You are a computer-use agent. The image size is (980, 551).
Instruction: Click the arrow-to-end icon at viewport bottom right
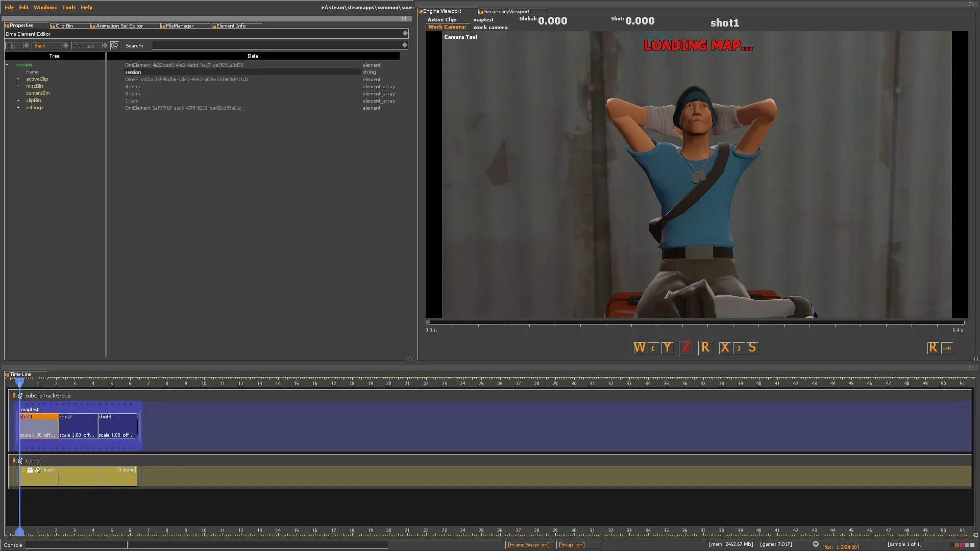(x=947, y=348)
